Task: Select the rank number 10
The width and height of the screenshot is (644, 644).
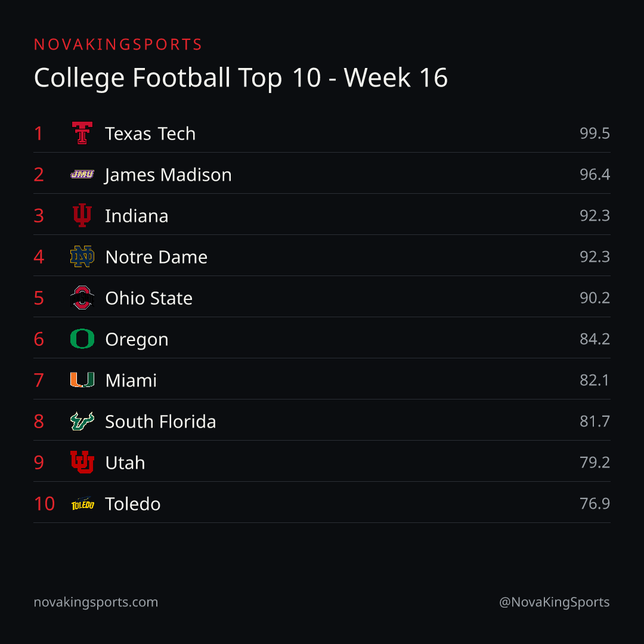Action: click(x=44, y=503)
